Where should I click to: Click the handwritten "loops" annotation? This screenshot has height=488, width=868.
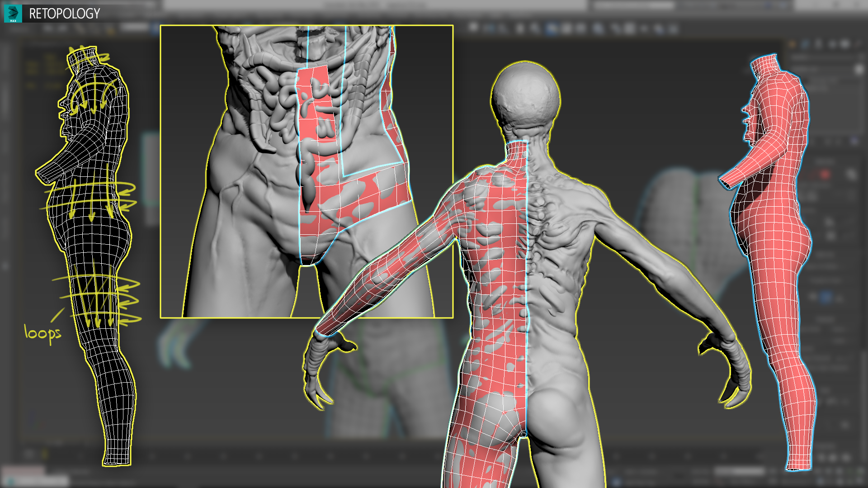coord(42,334)
